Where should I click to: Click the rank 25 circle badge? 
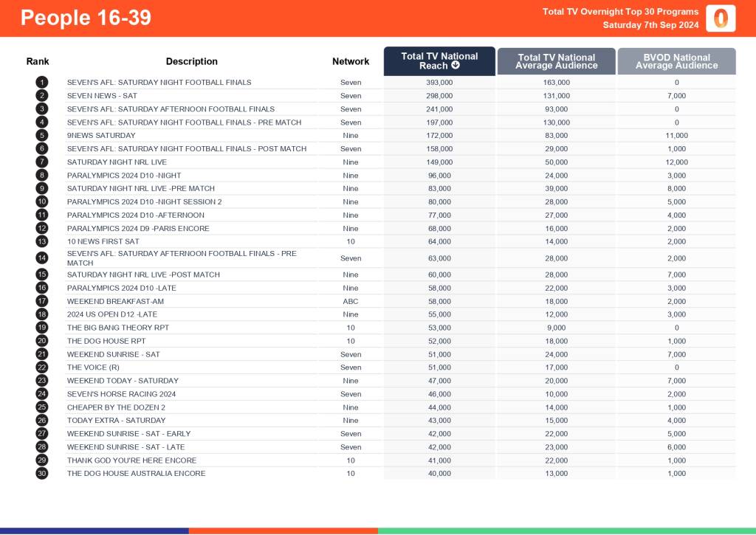[42, 407]
